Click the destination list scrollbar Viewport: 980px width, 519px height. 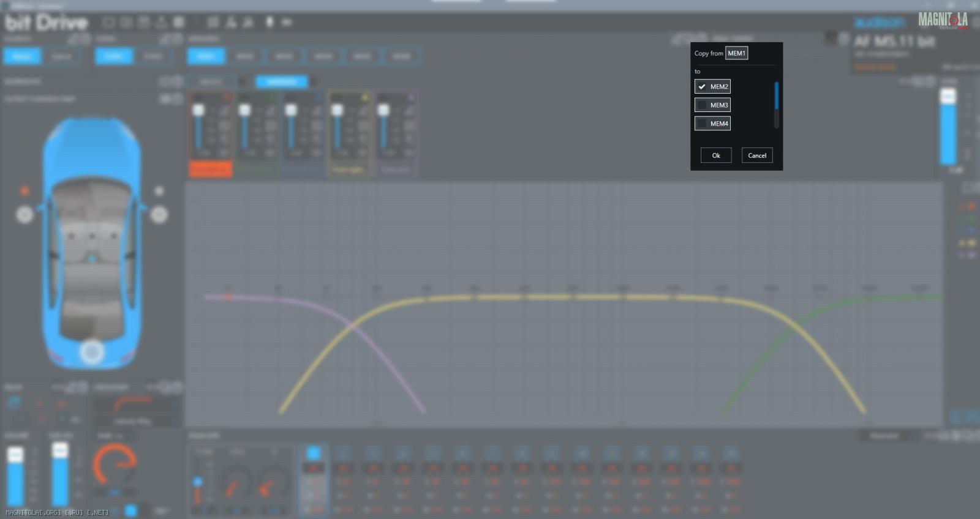[x=776, y=105]
